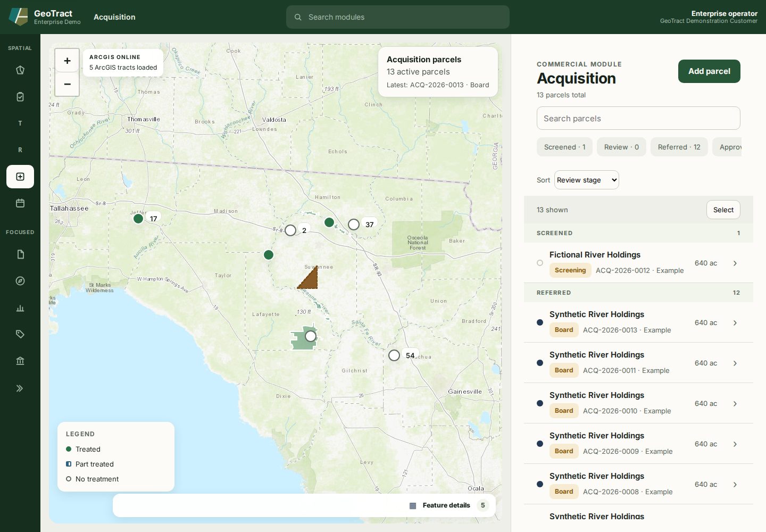Click the green marker beside the 37 cluster
This screenshot has height=532, width=766.
[329, 222]
